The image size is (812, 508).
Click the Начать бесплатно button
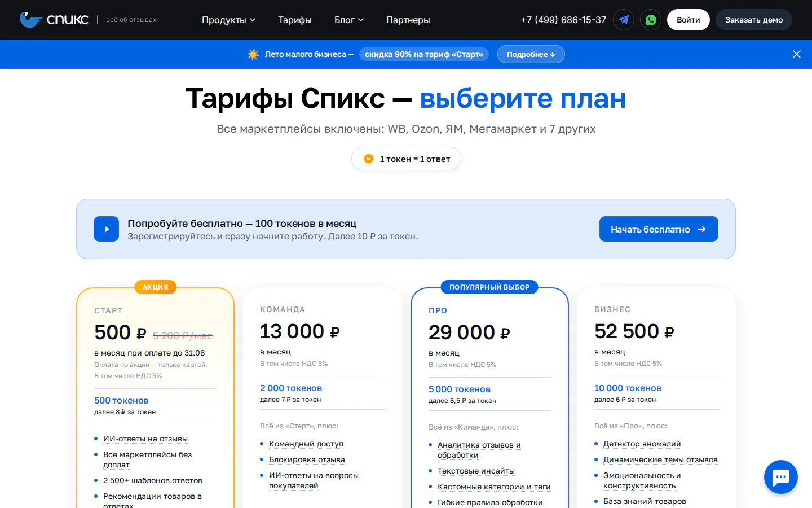tap(659, 229)
